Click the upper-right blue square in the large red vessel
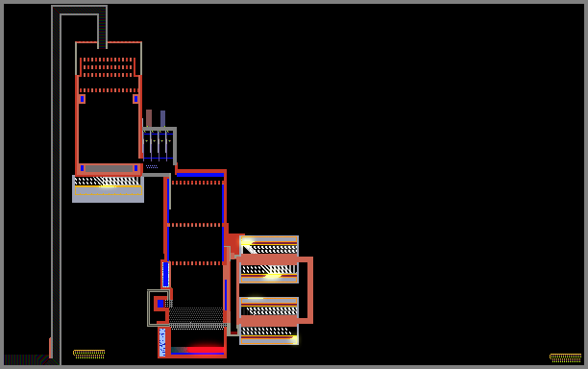This screenshot has width=588, height=369. [x=135, y=99]
